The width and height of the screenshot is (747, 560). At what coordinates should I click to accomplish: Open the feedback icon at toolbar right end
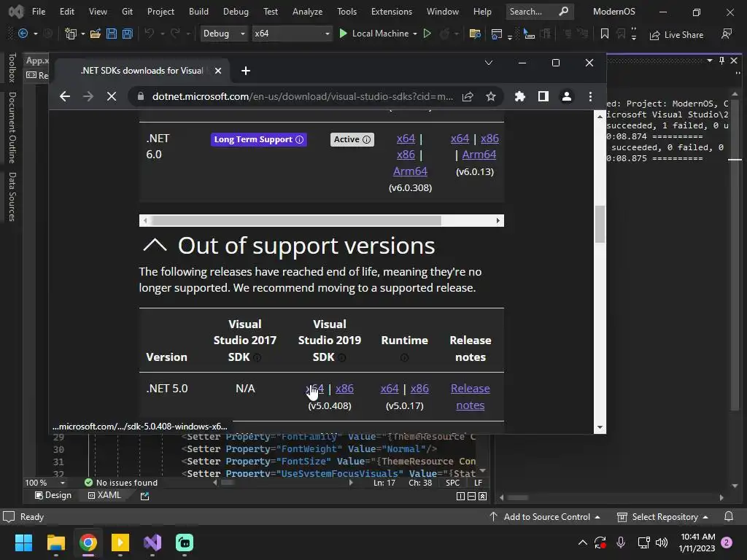[x=727, y=34]
